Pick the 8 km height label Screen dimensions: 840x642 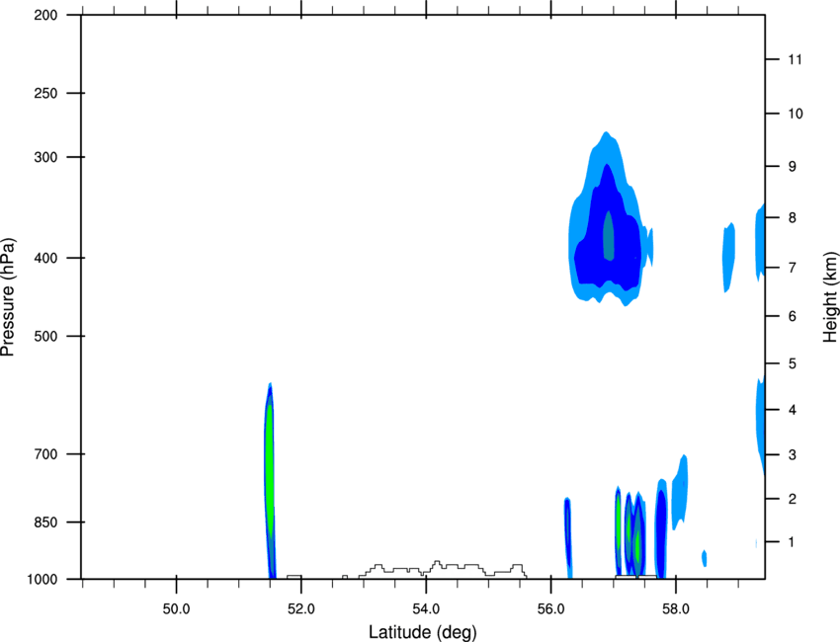[793, 218]
